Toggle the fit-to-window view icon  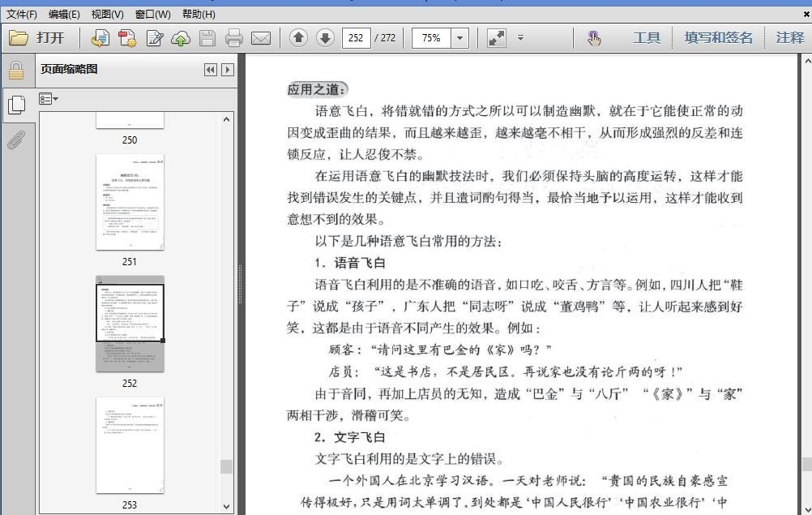coord(497,38)
